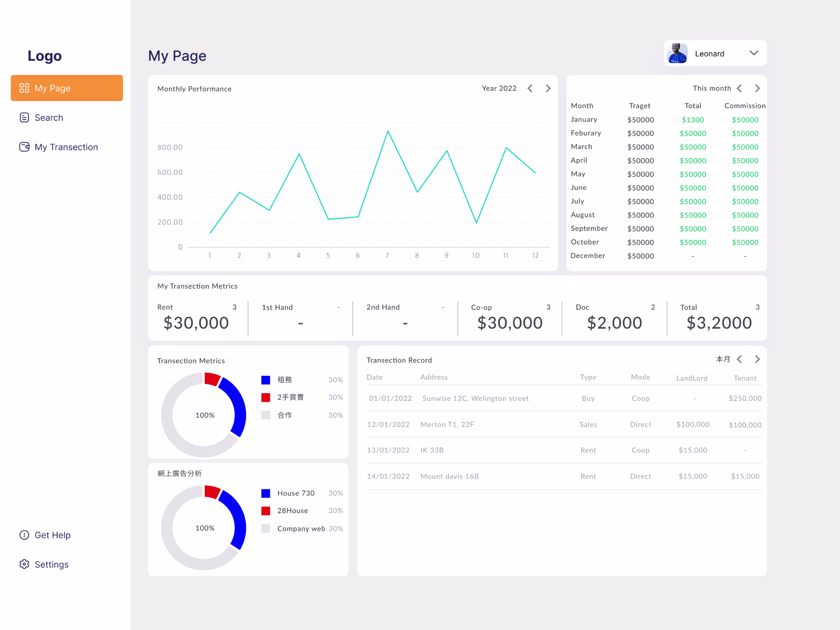Open the My Transection page
This screenshot has height=630, width=840.
coord(66,147)
